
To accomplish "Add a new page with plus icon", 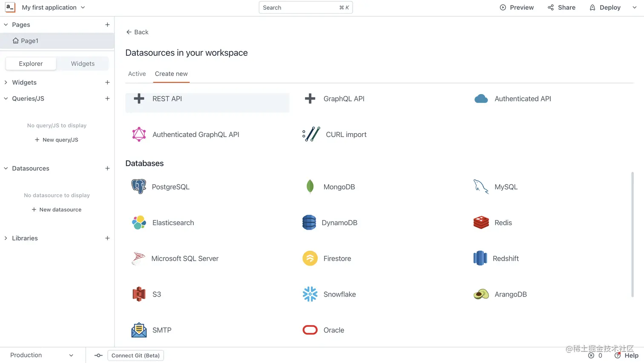I will pyautogui.click(x=107, y=25).
